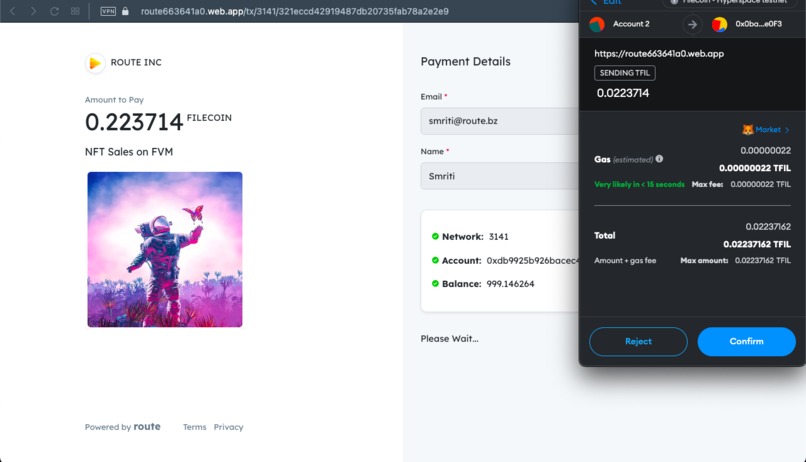Click the Powered by route link
Viewport: 806px width, 462px height.
pyautogui.click(x=122, y=427)
